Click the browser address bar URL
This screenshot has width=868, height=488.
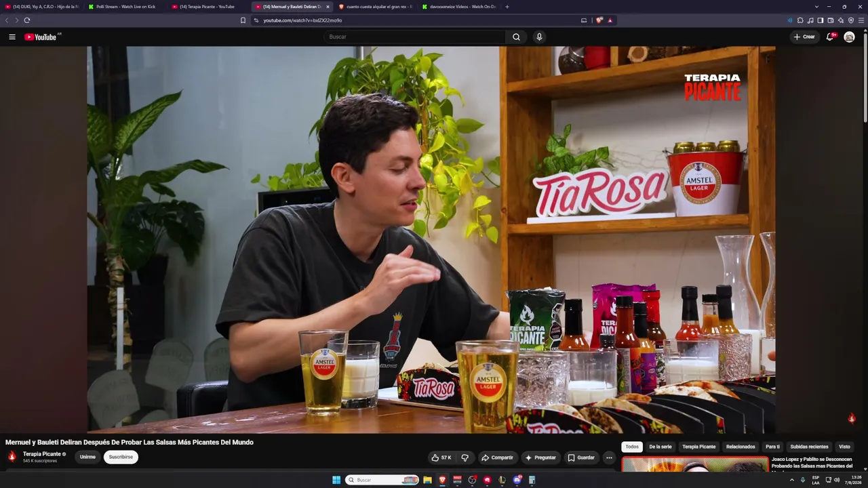(302, 20)
